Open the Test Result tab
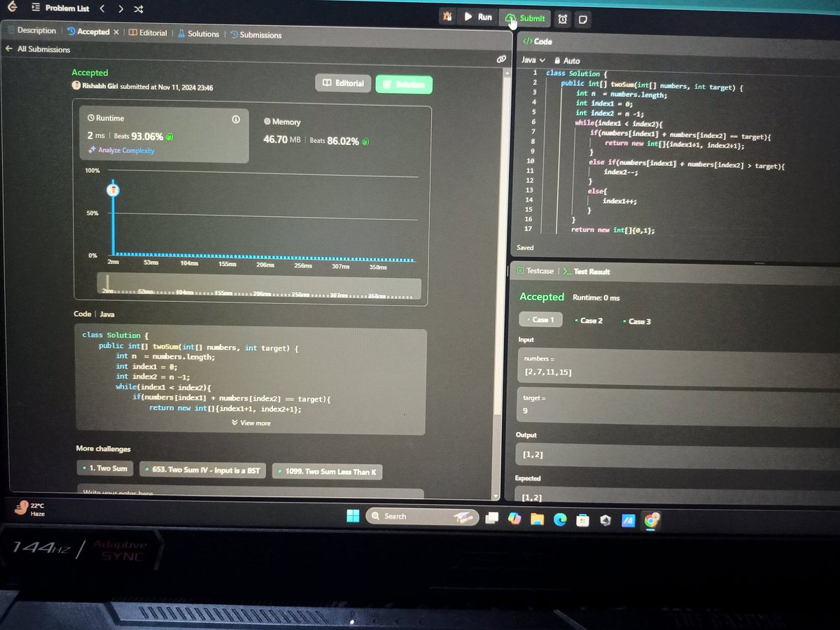The height and width of the screenshot is (630, 840). click(594, 270)
